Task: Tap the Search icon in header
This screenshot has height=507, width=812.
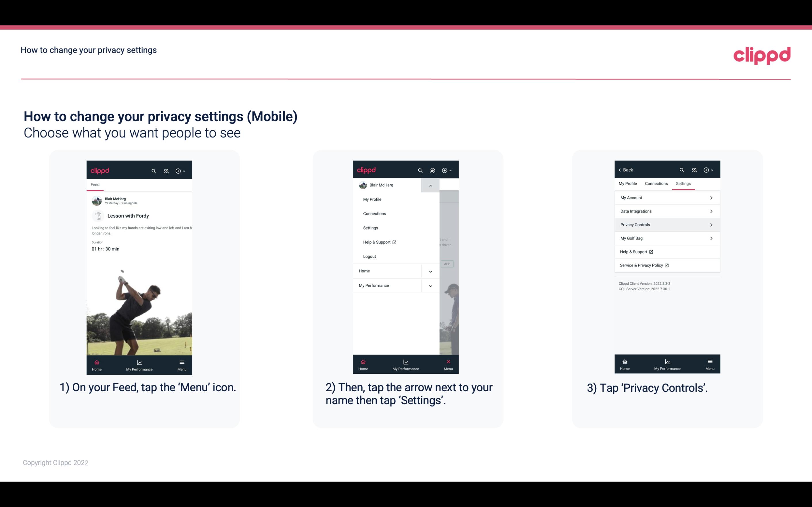Action: [x=154, y=171]
